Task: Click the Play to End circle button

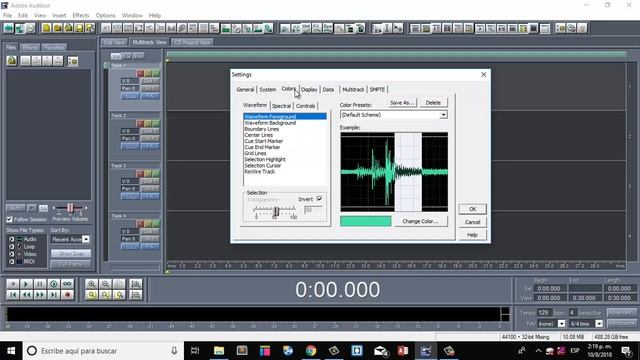Action: coord(53,284)
